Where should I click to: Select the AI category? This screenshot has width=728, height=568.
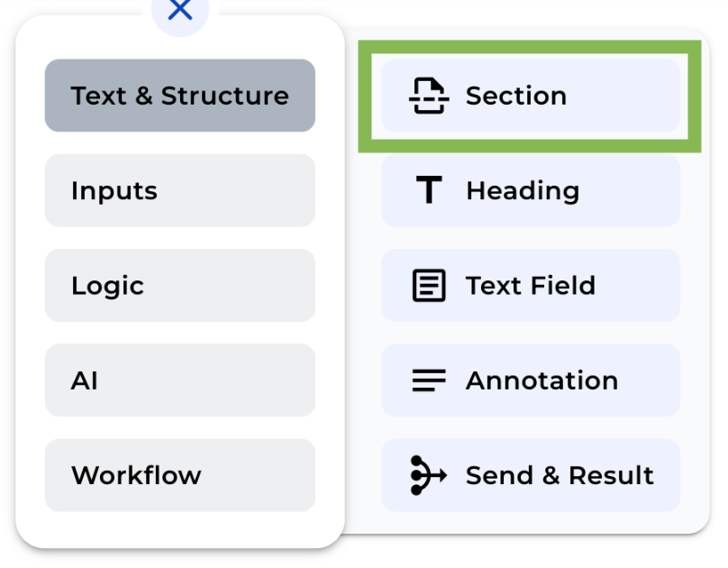179,380
